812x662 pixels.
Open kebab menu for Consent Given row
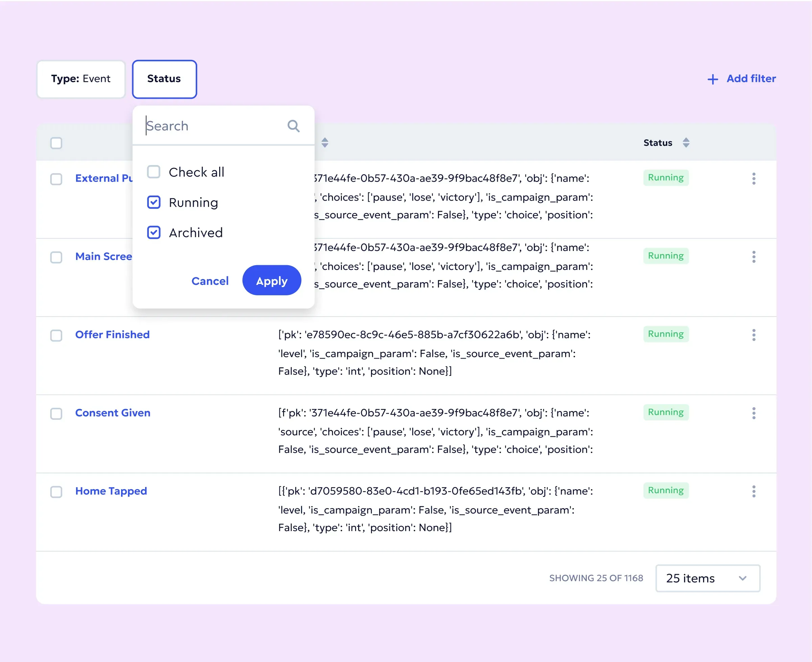(753, 413)
